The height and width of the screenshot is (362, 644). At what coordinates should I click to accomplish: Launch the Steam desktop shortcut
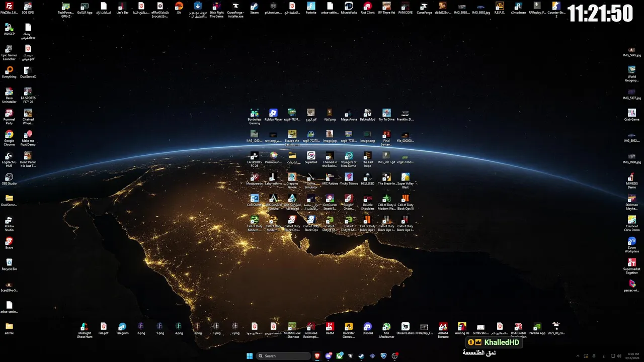[x=255, y=9]
